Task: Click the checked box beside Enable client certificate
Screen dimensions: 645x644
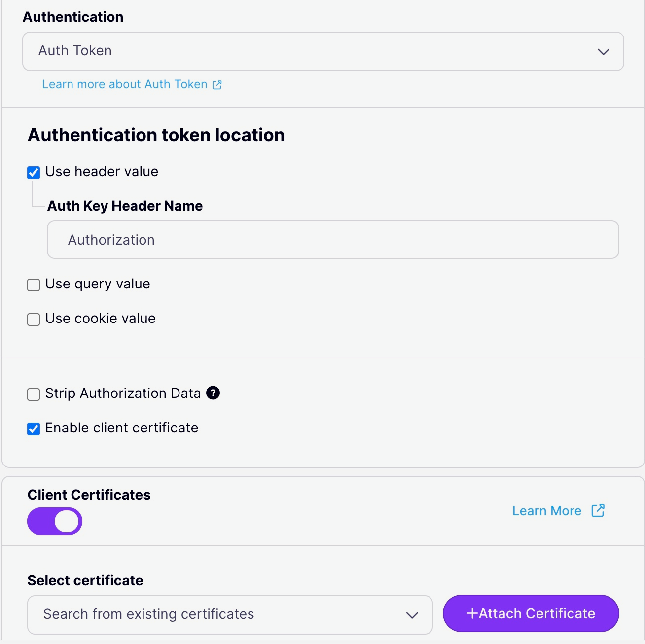Action: 33,429
